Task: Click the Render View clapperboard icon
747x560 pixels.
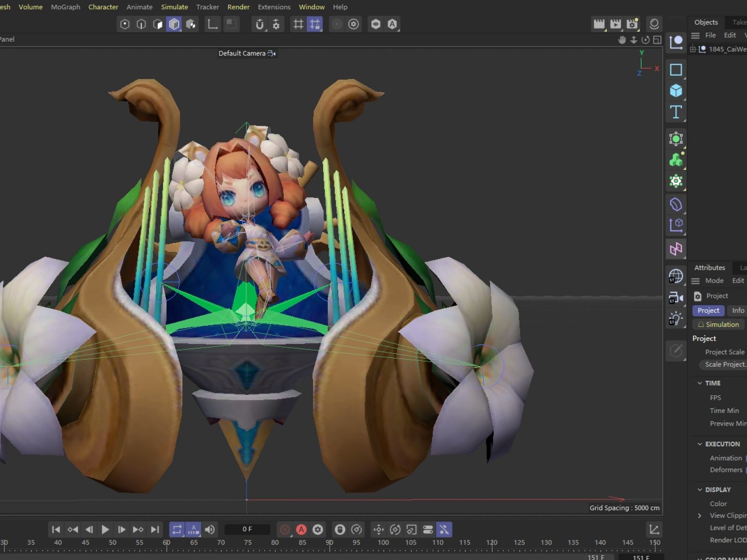Action: [x=599, y=24]
